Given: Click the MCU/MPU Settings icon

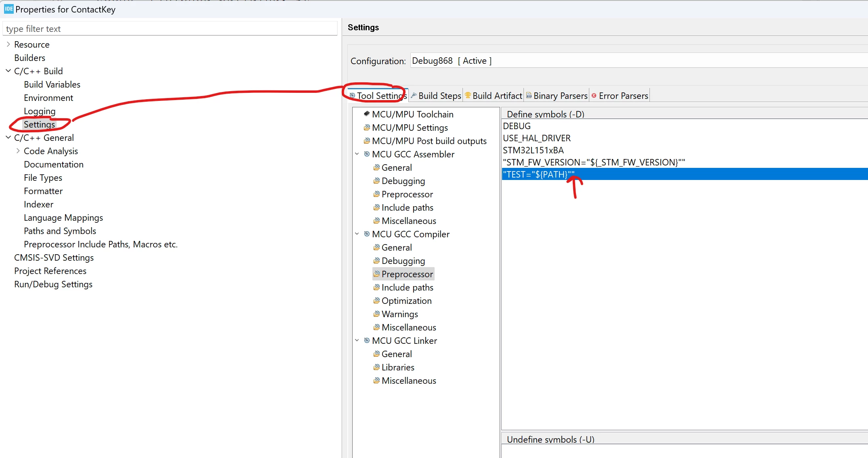Looking at the screenshot, I should click(x=367, y=128).
